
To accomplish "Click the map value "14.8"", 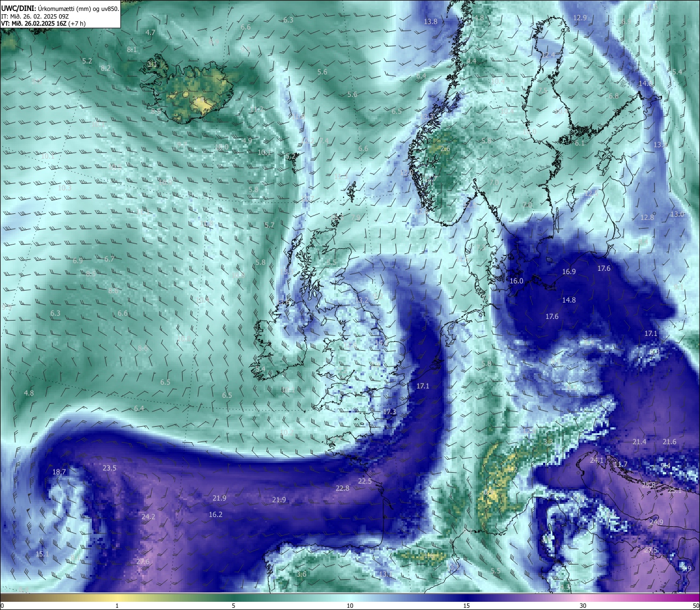I will [x=569, y=300].
